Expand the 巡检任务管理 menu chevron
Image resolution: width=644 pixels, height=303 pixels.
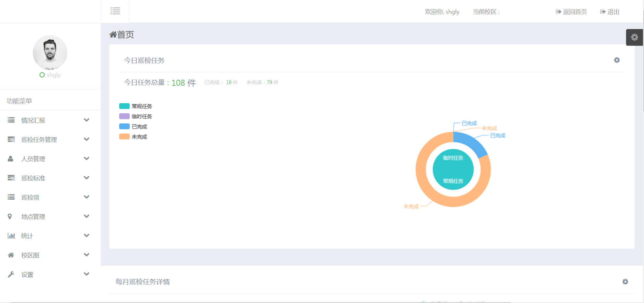coord(87,140)
